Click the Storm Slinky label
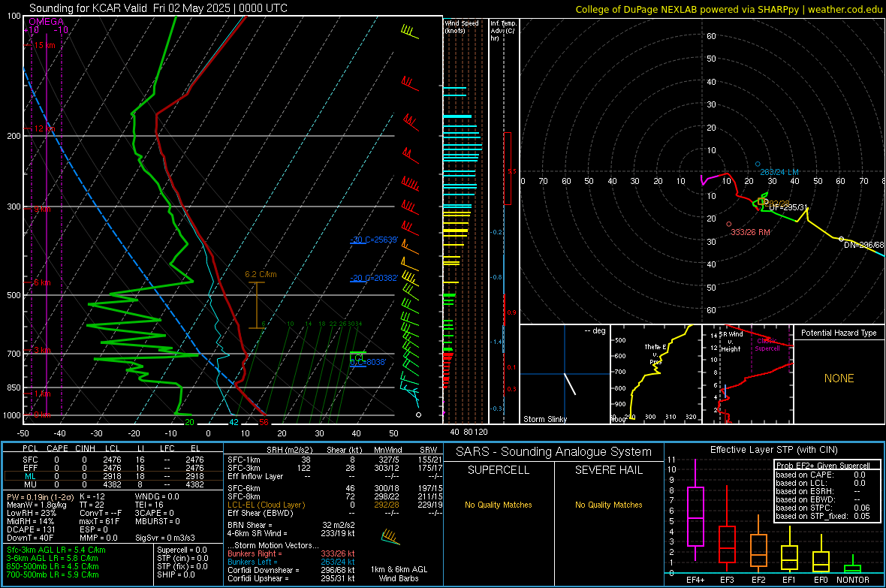The height and width of the screenshot is (588, 886). point(544,419)
